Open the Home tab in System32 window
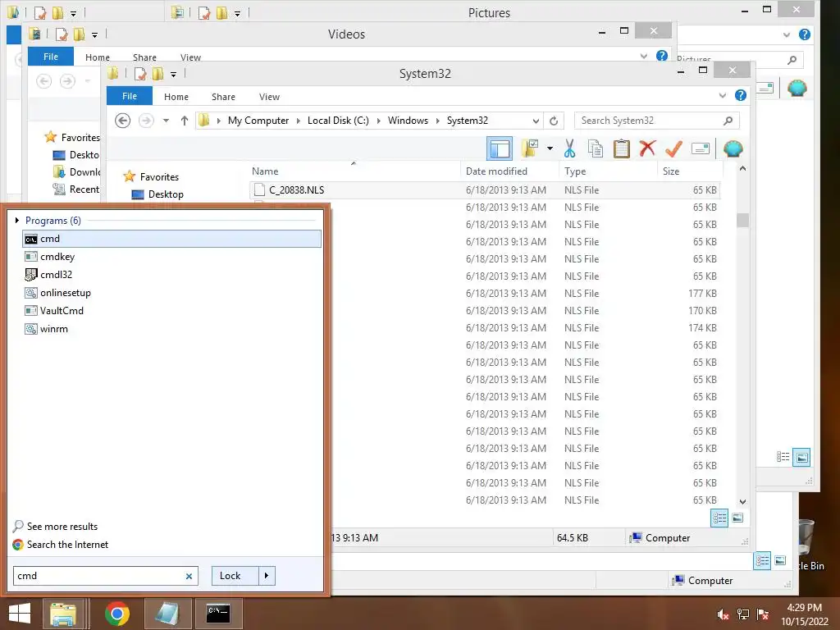The width and height of the screenshot is (840, 630). point(176,97)
